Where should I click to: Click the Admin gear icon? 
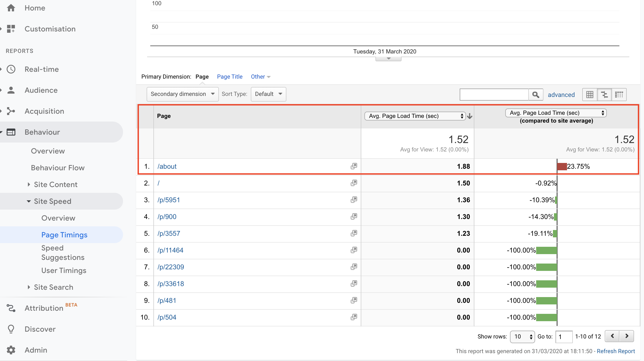pyautogui.click(x=11, y=350)
